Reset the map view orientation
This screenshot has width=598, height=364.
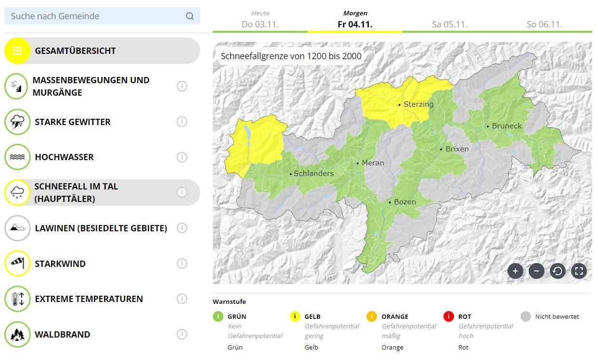click(558, 271)
